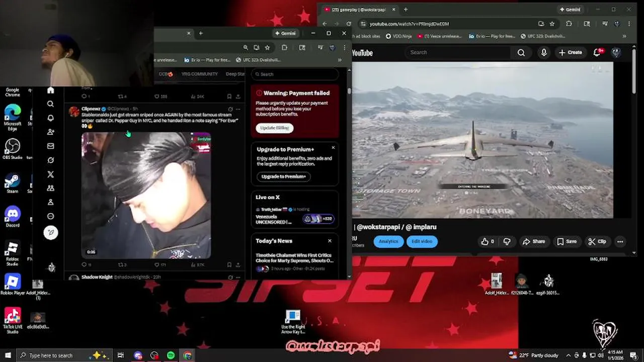The height and width of the screenshot is (362, 644).
Task: Go back in YouTube browser window
Action: [325, 24]
